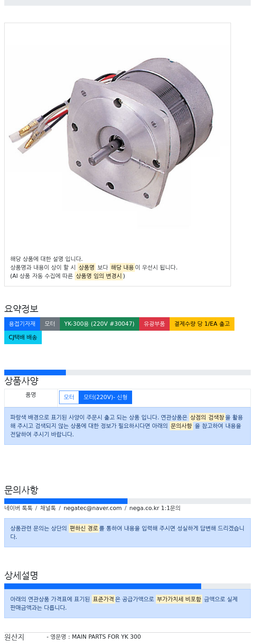The height and width of the screenshot is (644, 255).
Task: Click the highlighted 편하신 경로 text
Action: click(84, 528)
